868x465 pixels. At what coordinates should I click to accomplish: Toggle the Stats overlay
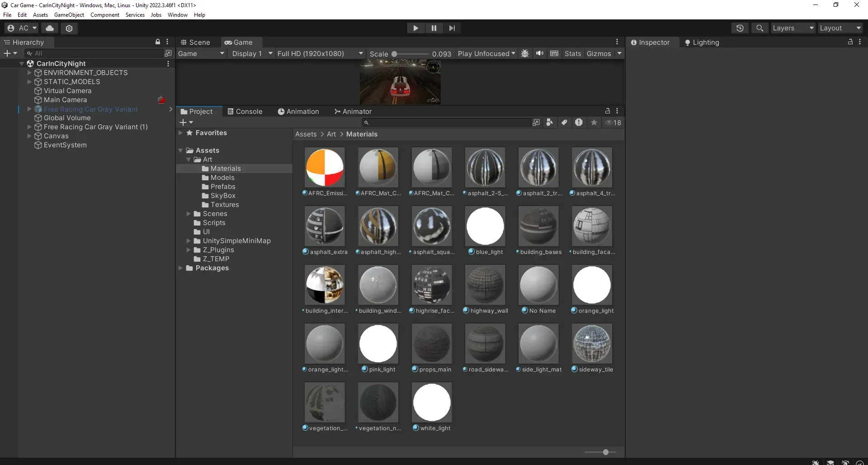point(573,53)
